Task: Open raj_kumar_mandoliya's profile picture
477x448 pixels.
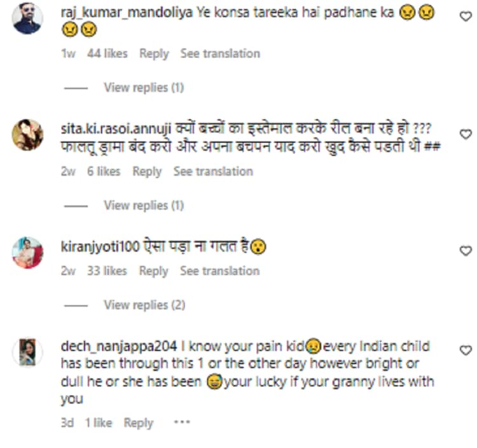Action: click(x=27, y=18)
